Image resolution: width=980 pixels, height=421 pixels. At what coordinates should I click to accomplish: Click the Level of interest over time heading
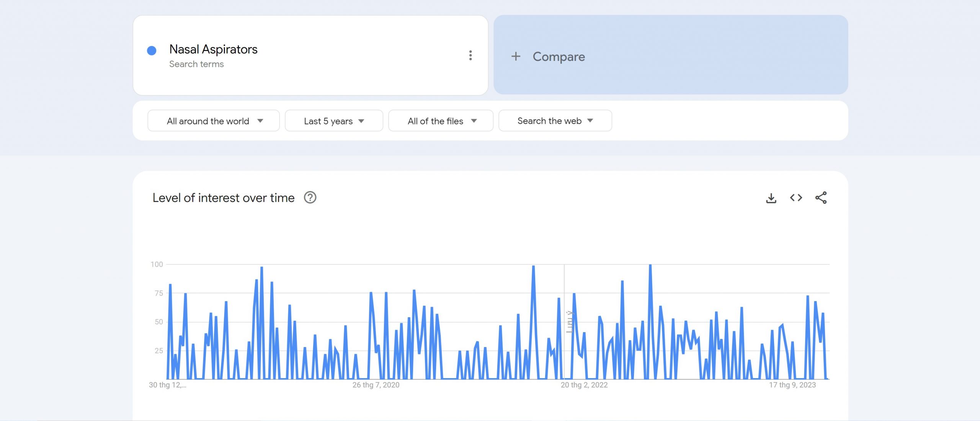[x=223, y=198]
